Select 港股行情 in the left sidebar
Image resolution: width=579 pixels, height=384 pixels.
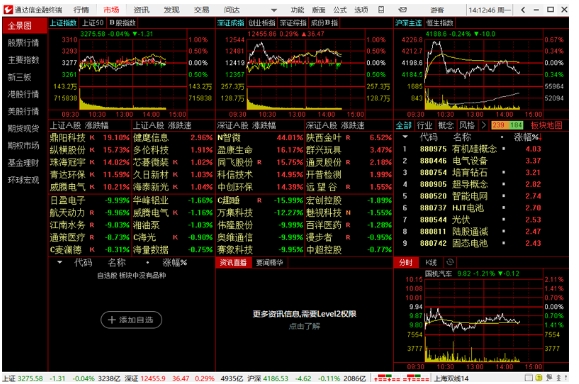[x=23, y=94]
